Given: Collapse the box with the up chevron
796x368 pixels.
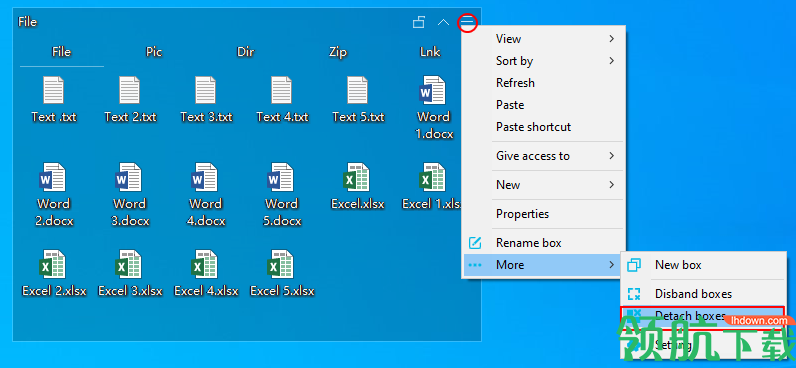Looking at the screenshot, I should point(443,22).
